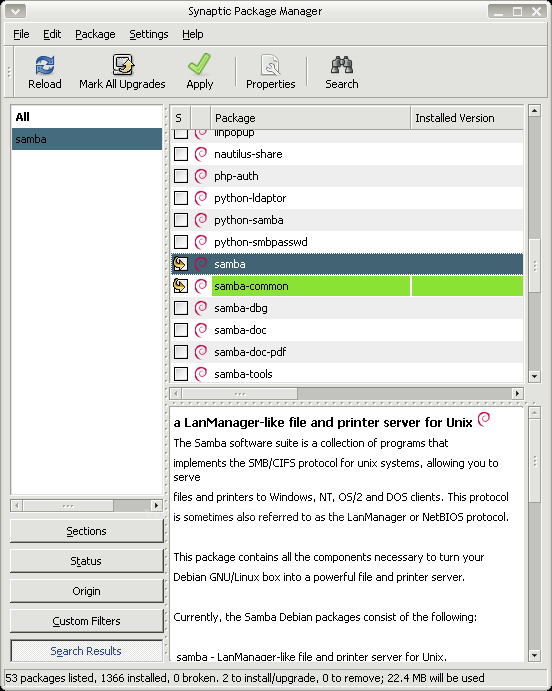
Task: Click the Search Results button
Action: (x=86, y=651)
